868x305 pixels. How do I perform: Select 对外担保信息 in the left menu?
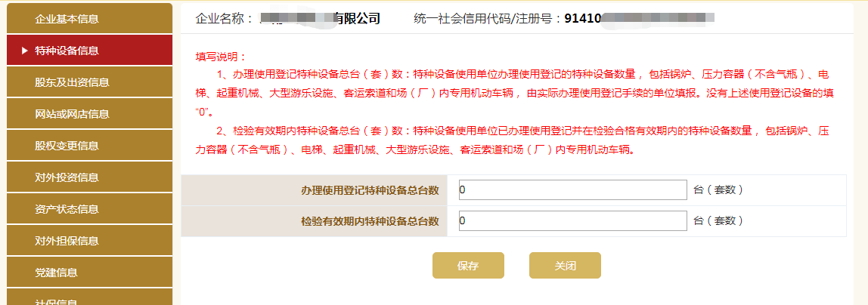coord(67,241)
